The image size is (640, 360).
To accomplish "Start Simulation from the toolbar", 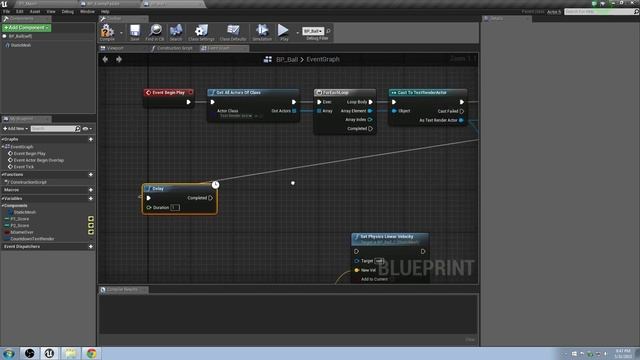I will click(262, 32).
